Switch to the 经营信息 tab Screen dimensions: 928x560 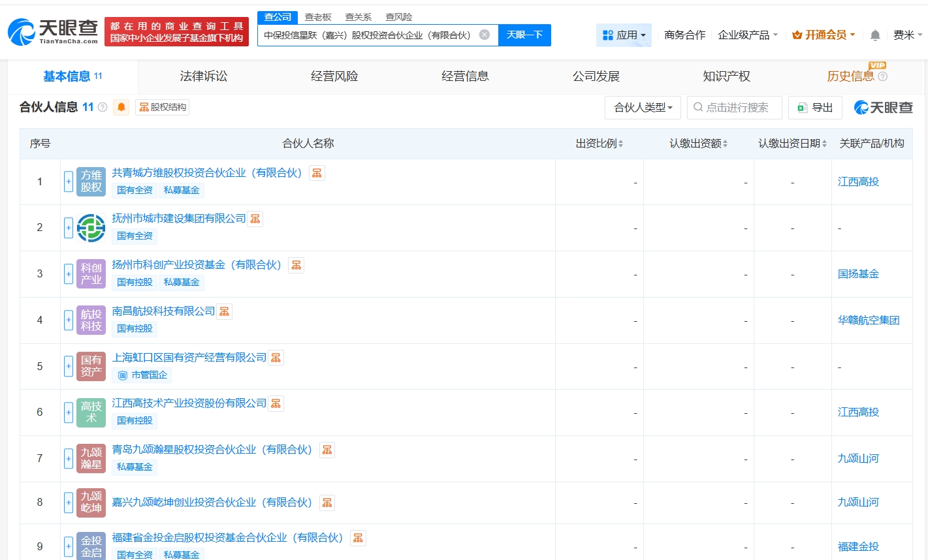(x=465, y=76)
